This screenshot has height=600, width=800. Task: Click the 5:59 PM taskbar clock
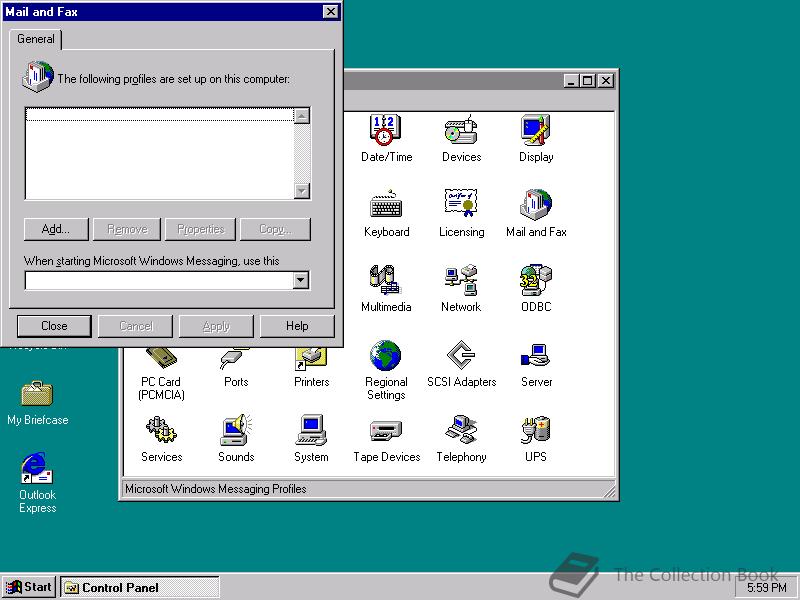click(x=767, y=588)
